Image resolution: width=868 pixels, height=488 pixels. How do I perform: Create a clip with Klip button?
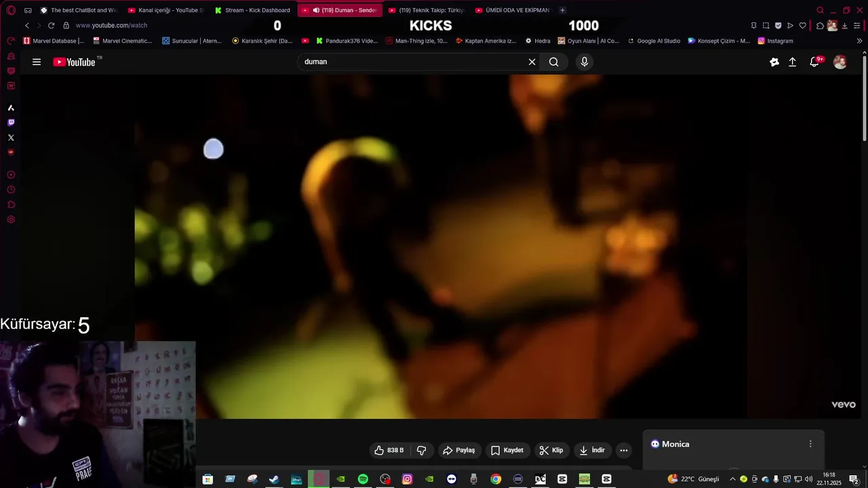[x=551, y=450]
